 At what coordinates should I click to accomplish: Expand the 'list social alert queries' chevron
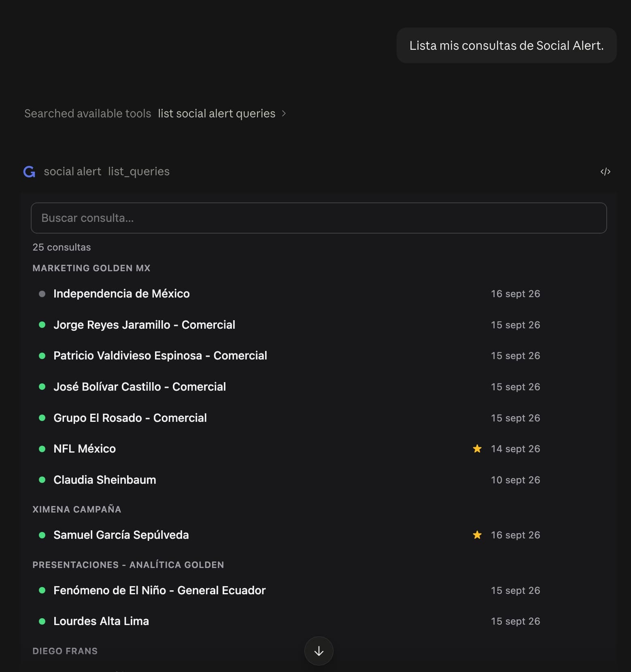284,113
